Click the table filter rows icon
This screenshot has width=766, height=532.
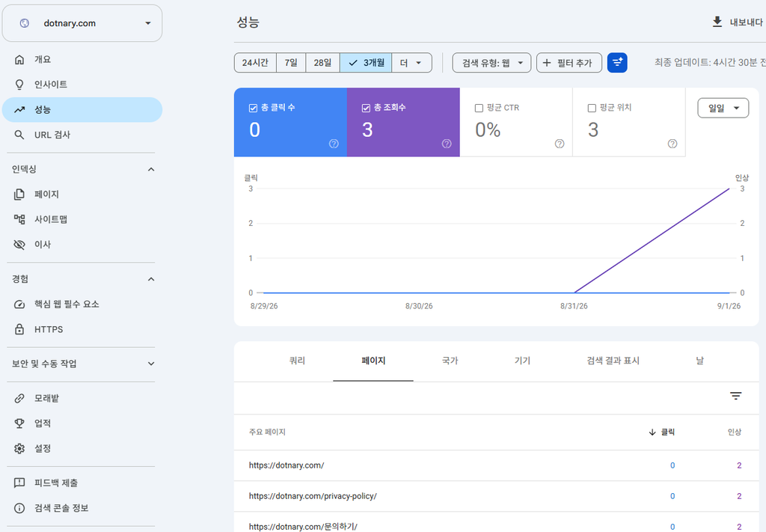tap(736, 396)
